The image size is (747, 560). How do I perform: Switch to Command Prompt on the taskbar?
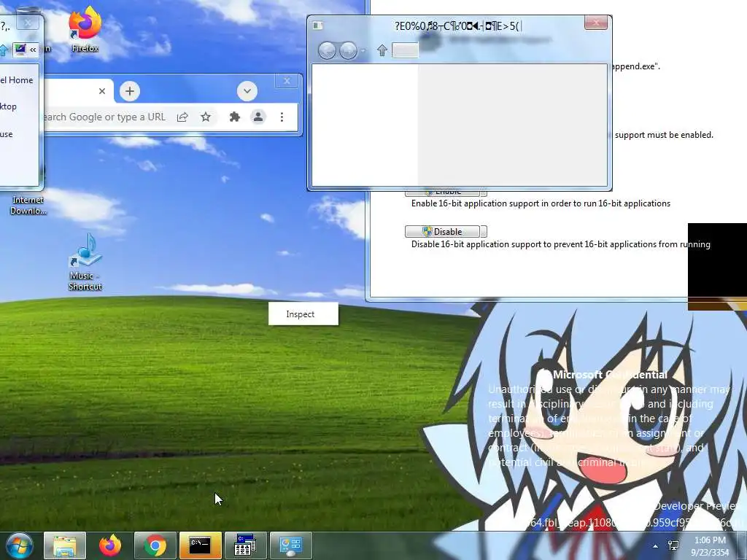pos(200,545)
